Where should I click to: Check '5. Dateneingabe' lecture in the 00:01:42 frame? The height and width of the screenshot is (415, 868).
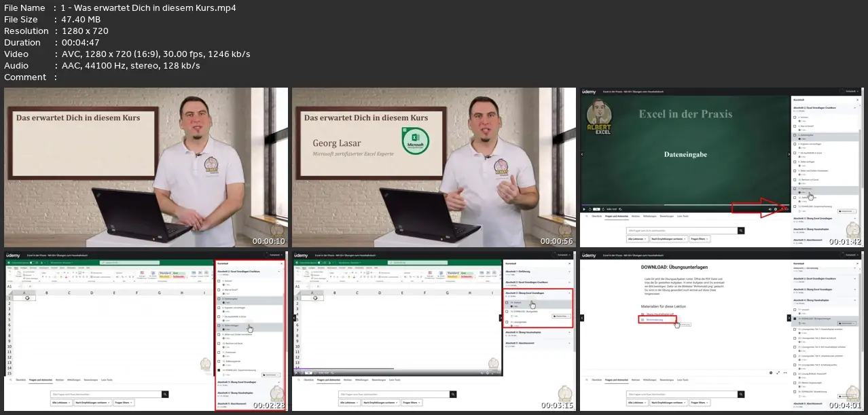pyautogui.click(x=795, y=135)
